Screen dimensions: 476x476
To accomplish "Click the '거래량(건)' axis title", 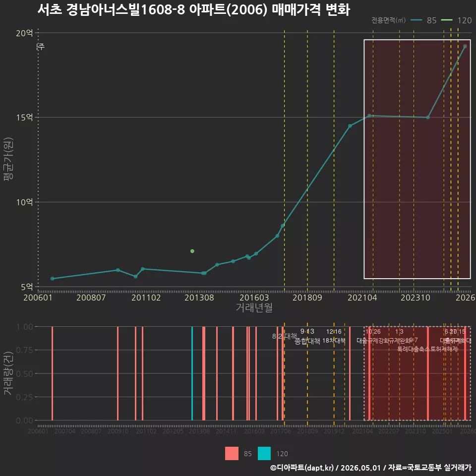I will tap(8, 373).
